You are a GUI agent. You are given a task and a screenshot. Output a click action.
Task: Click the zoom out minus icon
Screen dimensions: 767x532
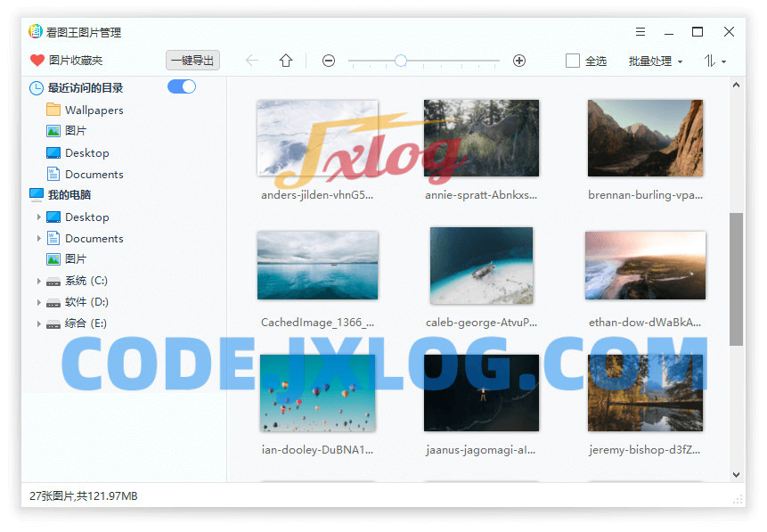[x=329, y=61]
